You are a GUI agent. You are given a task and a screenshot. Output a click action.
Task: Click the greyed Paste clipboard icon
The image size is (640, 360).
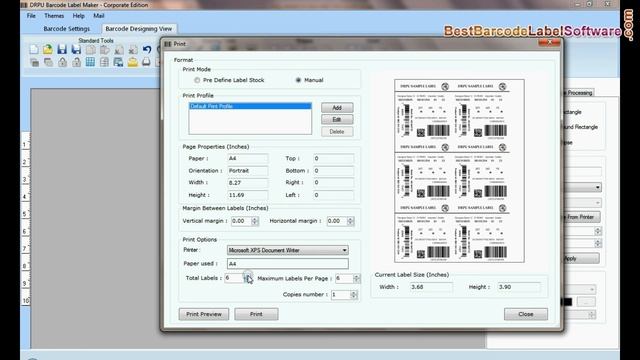point(104,50)
